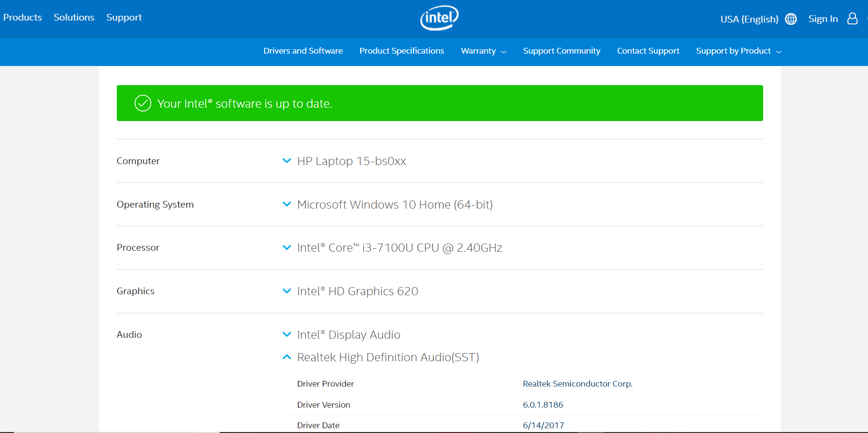This screenshot has height=433, width=868.
Task: Open the Products menu
Action: [x=23, y=18]
